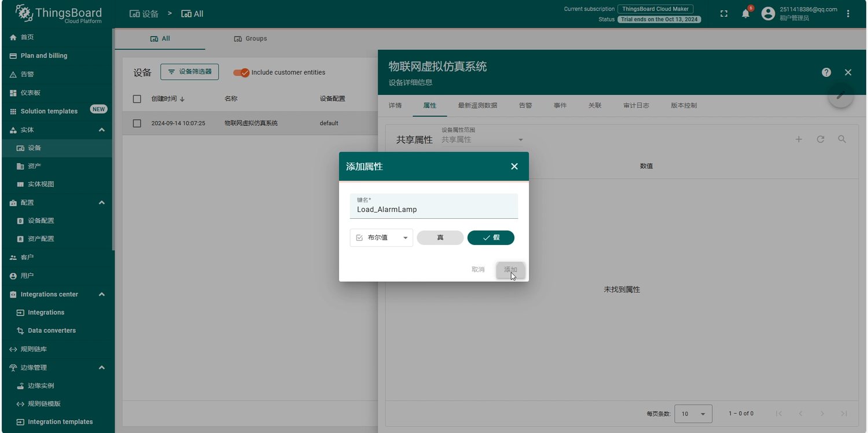Collapse the 实体 sidebar section
The height and width of the screenshot is (433, 868).
tap(101, 130)
